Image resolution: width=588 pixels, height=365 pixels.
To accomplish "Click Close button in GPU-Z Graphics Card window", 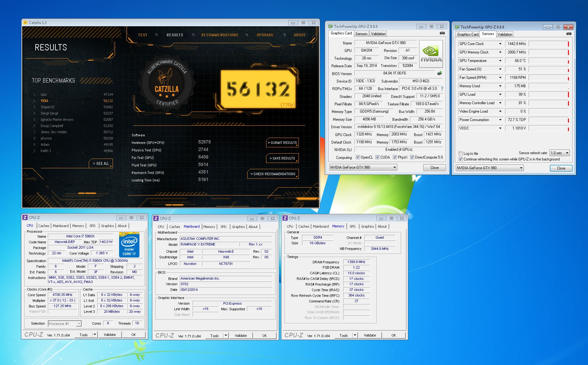I will tap(435, 168).
